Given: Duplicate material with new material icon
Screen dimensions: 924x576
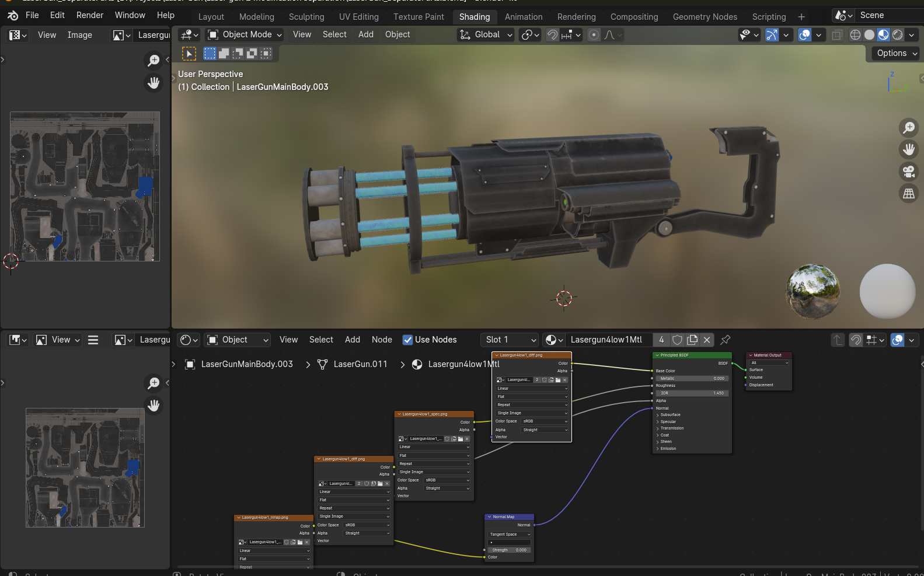Looking at the screenshot, I should click(692, 340).
